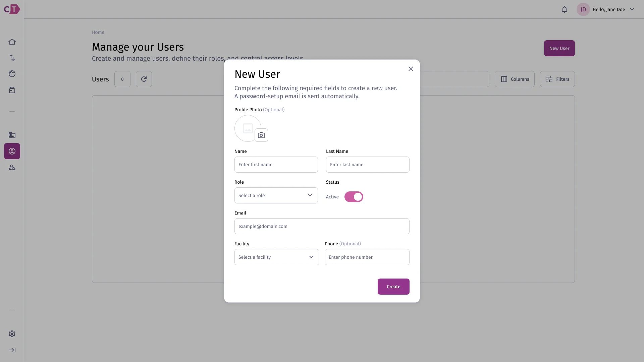
Task: Select the Users account icon in sidebar
Action: click(12, 151)
